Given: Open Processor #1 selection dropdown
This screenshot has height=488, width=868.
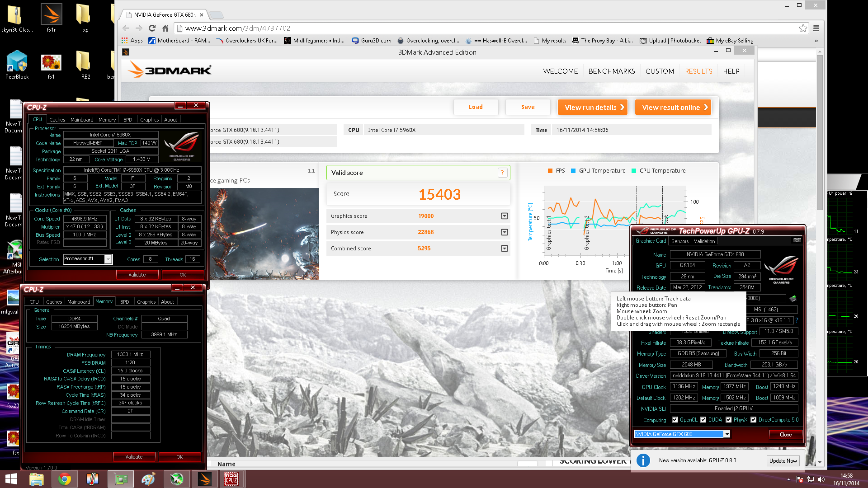Looking at the screenshot, I should click(x=108, y=259).
